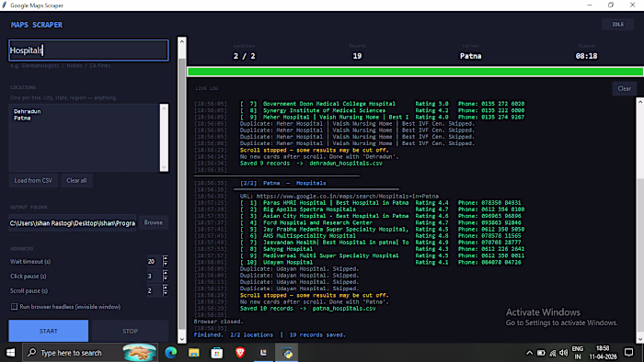Screen dimensions: 644x362
Task: Click the Scroll pause value field
Action: coord(154,290)
